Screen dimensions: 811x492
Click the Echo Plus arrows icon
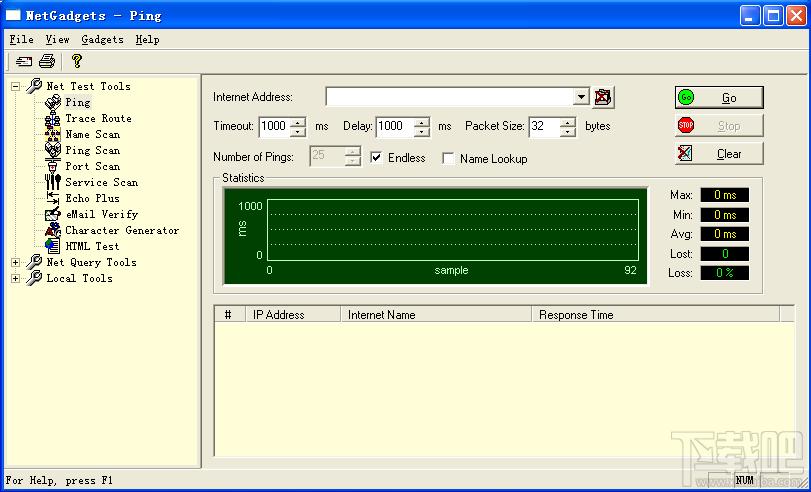53,198
